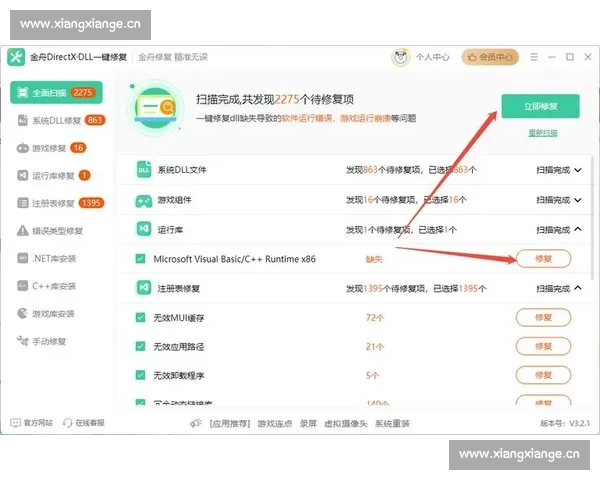Expand the 系统DLL文件 section chevron
The image size is (600, 480).
pyautogui.click(x=578, y=170)
